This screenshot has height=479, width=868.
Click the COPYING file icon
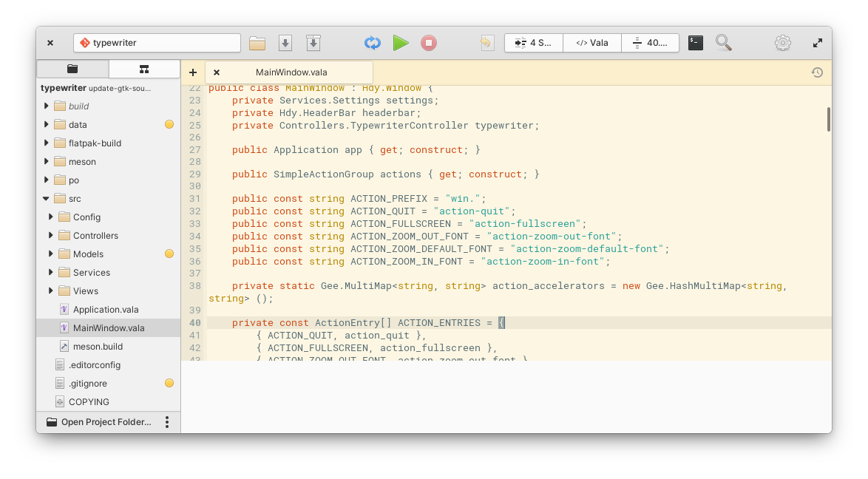tap(60, 402)
